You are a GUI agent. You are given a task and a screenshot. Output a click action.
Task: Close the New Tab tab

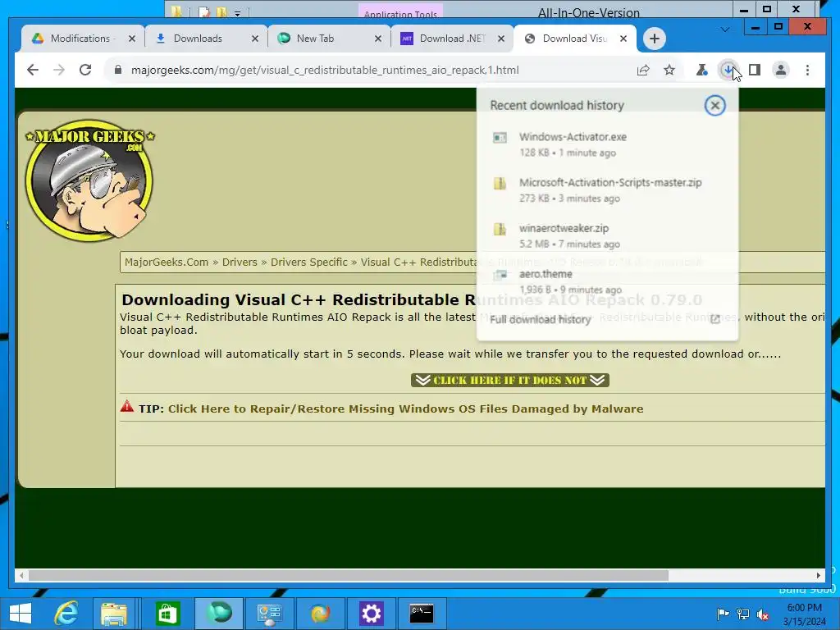point(377,39)
